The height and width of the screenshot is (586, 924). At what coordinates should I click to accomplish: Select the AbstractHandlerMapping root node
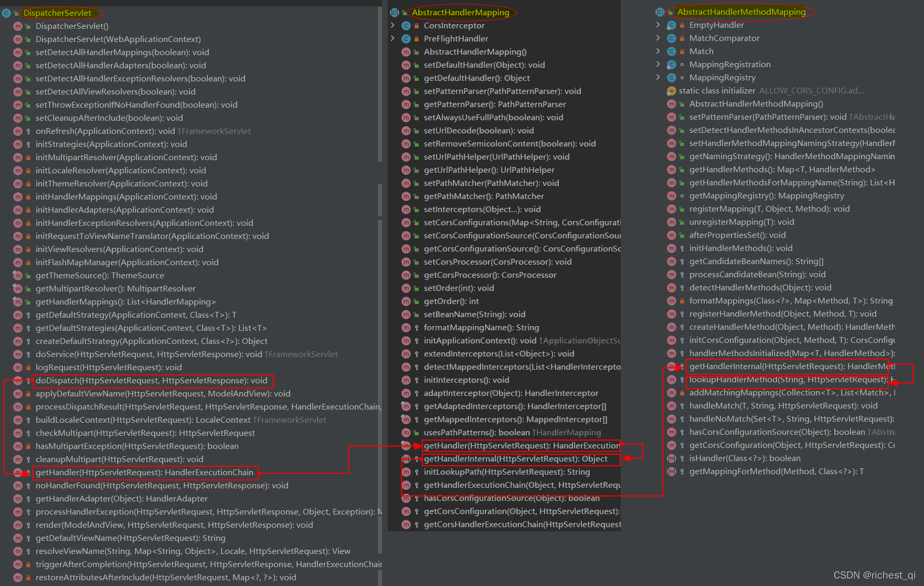click(460, 12)
